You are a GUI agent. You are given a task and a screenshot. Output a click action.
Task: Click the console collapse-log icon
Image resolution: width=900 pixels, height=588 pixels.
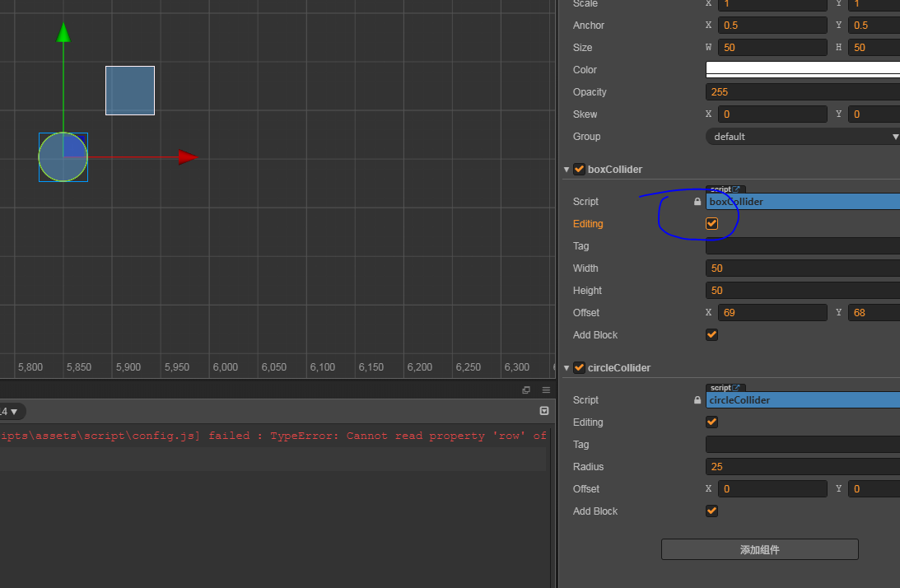point(544,411)
